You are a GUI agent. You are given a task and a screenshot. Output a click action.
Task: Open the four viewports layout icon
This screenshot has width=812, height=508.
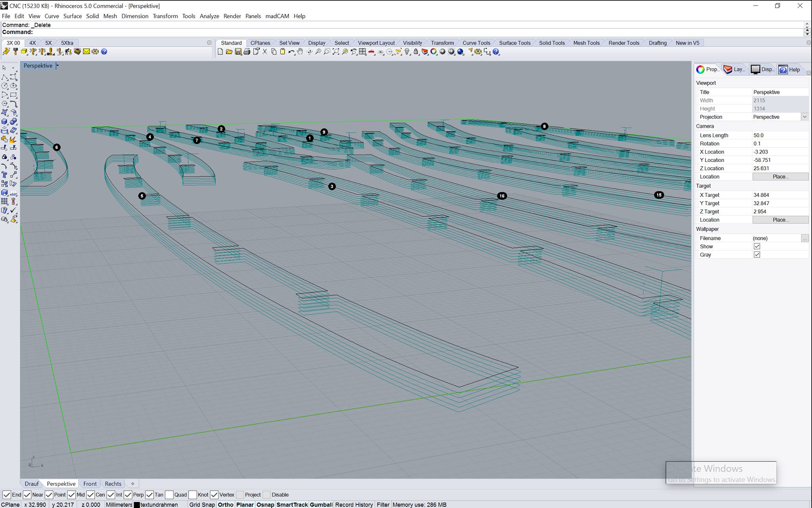362,52
